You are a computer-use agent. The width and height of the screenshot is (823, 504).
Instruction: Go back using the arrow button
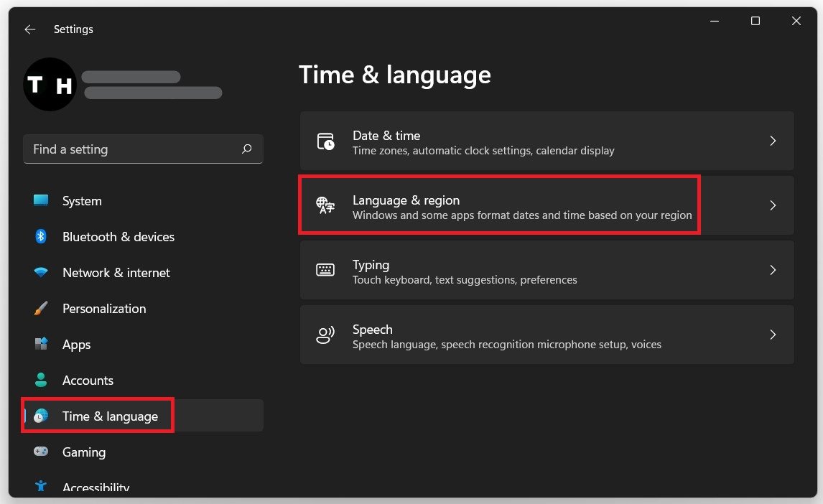click(x=29, y=29)
